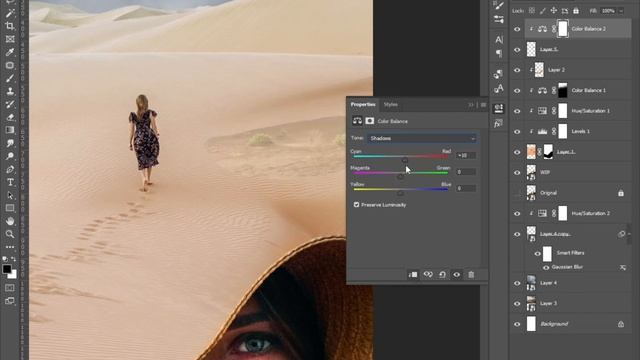Select the Type tool
The image size is (640, 360).
10,182
